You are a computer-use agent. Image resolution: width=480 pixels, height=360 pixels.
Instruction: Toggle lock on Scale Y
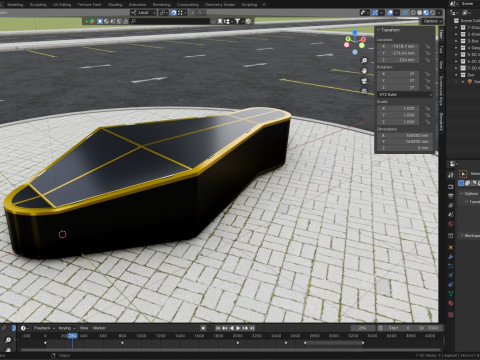click(x=427, y=115)
